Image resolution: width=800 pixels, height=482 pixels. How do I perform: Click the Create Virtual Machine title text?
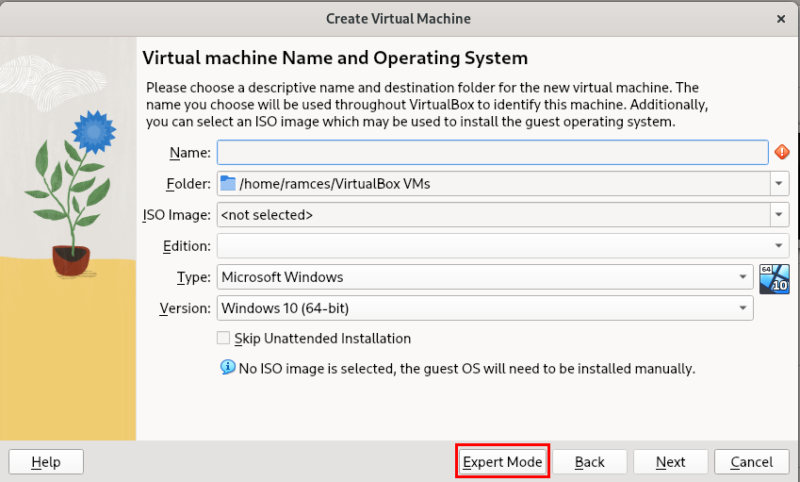398,19
